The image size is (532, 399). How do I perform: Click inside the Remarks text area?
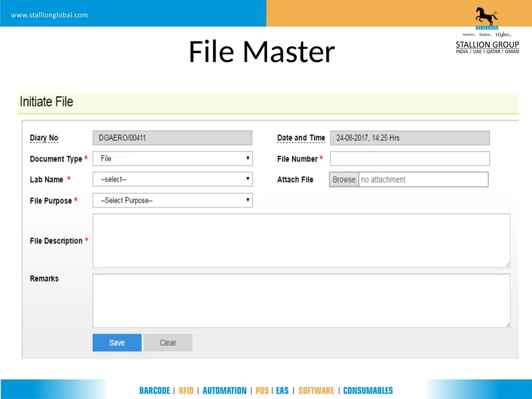point(301,301)
